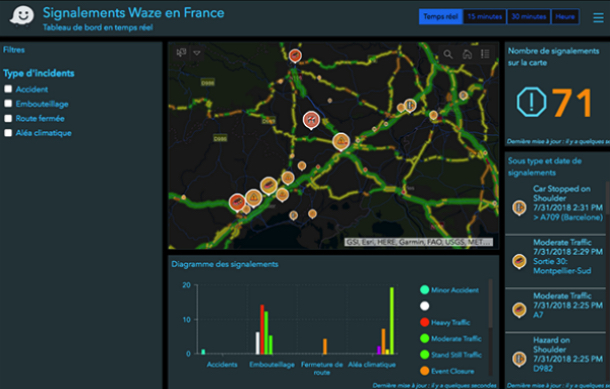Click the icon for Moderate Traffic A7 entry

tap(519, 310)
